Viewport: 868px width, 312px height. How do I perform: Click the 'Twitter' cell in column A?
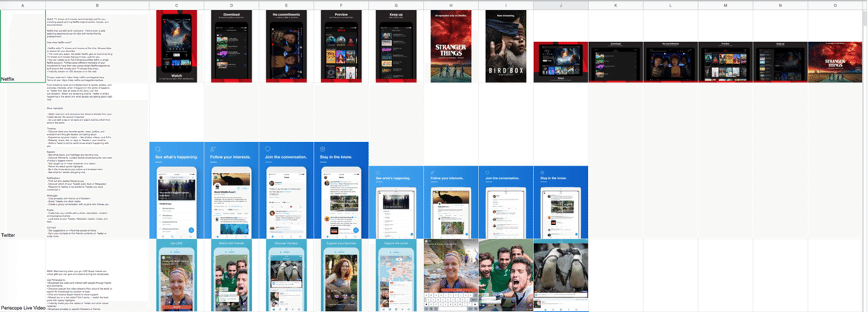[x=22, y=161]
